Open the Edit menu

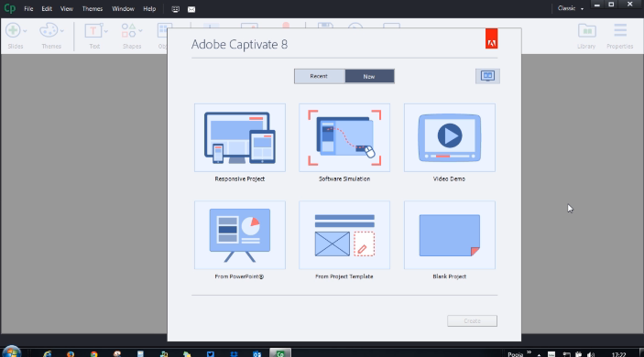(47, 8)
